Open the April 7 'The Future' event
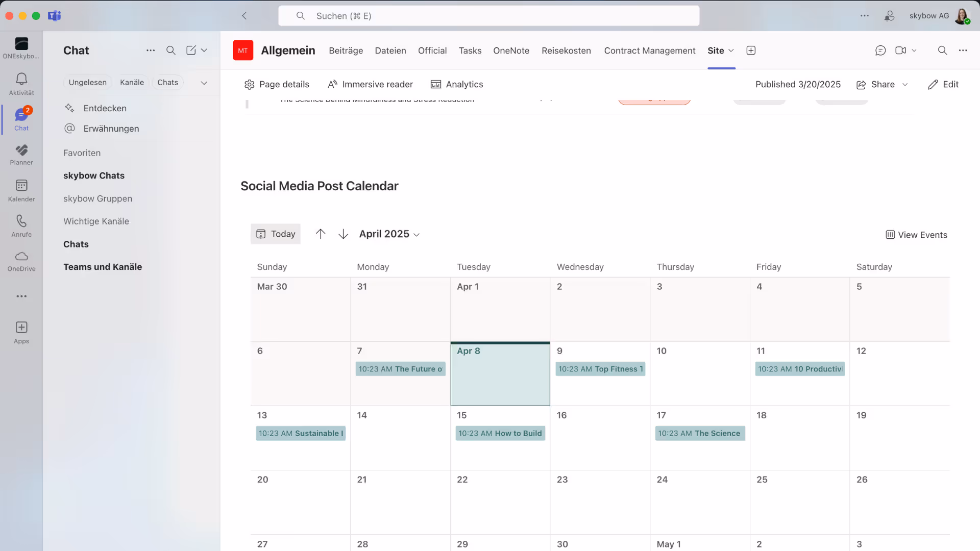980x551 pixels. click(x=400, y=369)
